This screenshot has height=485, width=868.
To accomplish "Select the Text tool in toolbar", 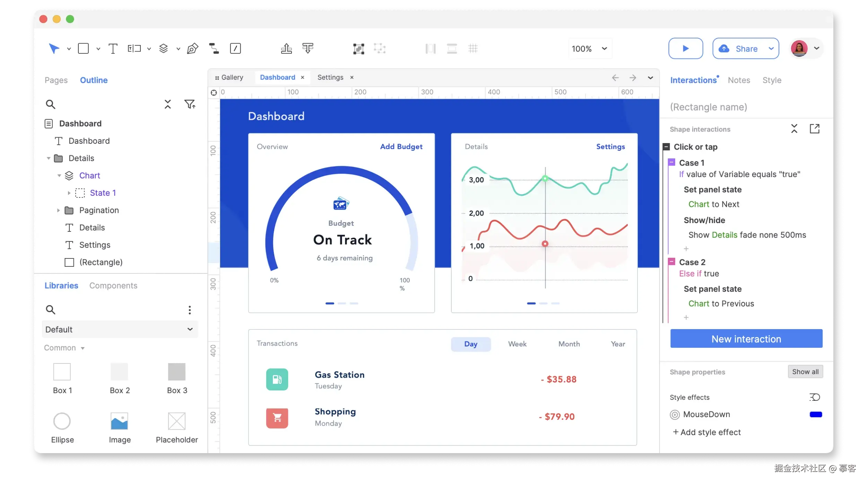I will point(113,48).
